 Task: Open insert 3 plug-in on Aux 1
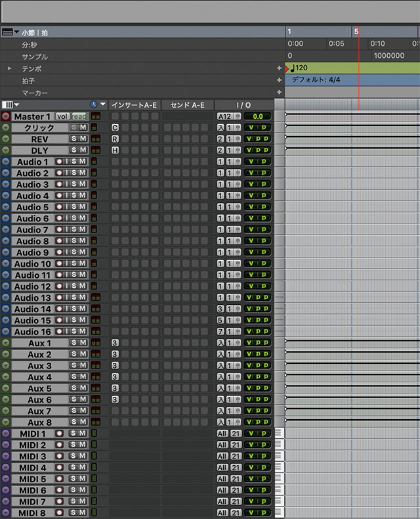[x=115, y=343]
